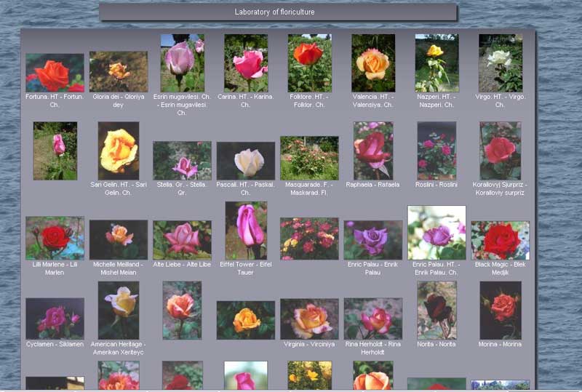Open the Nazperi HT yellow rose image
This screenshot has height=392, width=582.
(x=436, y=63)
